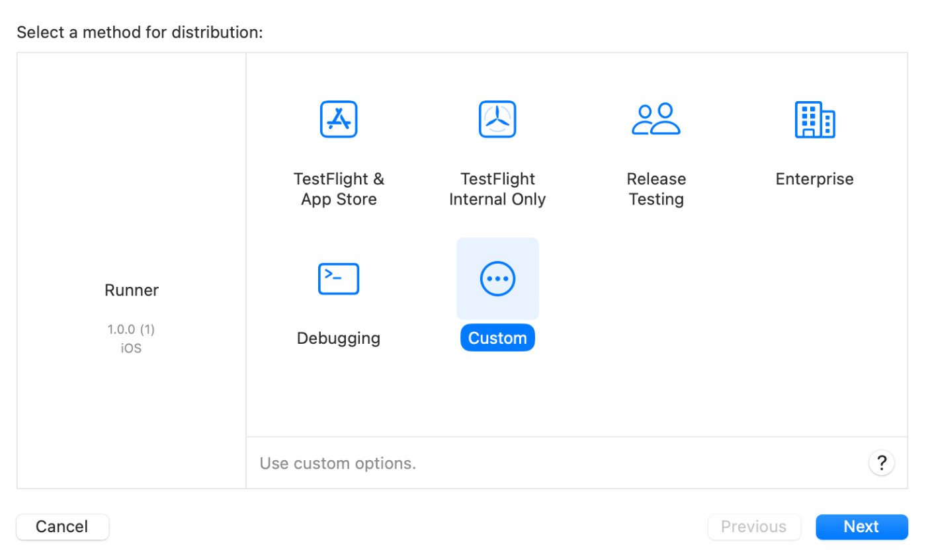Choose the TestFlight Internal Only icon
Image resolution: width=926 pixels, height=560 pixels.
[497, 120]
